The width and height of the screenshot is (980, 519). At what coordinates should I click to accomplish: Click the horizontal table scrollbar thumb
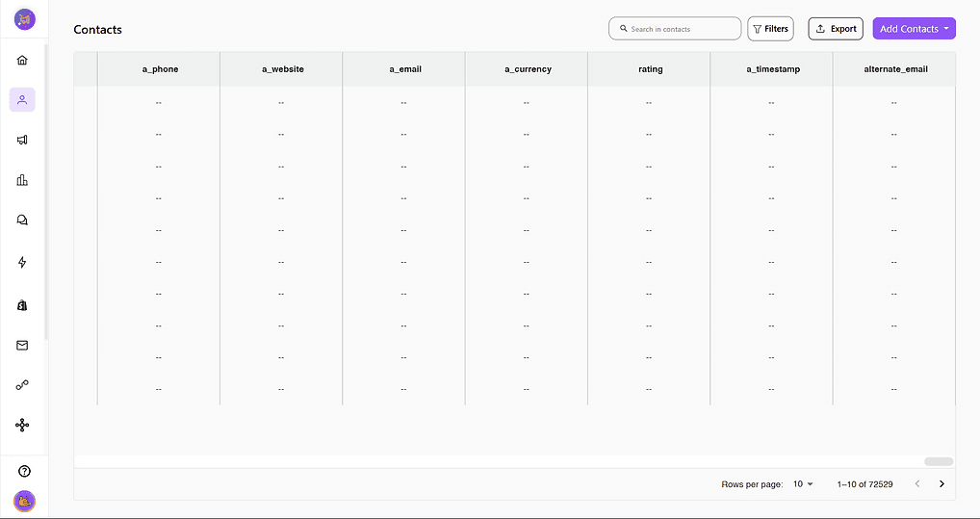tap(939, 461)
